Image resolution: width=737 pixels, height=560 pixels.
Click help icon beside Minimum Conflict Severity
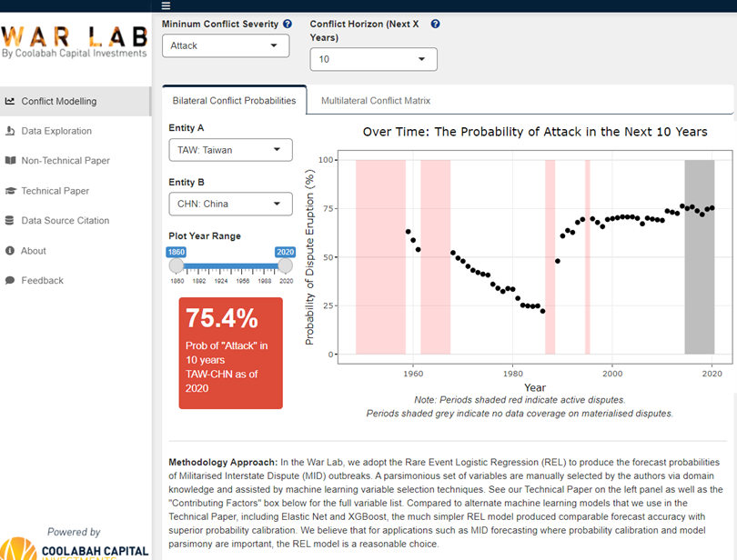pos(288,25)
